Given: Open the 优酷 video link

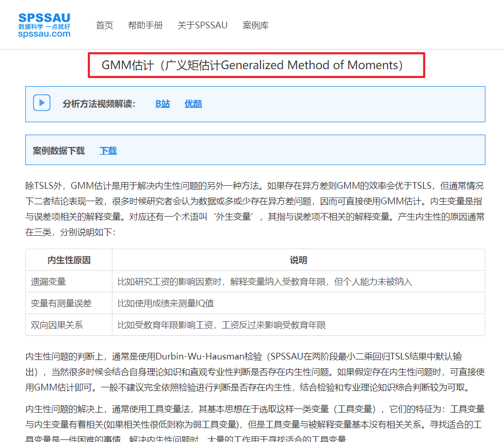Looking at the screenshot, I should point(193,104).
